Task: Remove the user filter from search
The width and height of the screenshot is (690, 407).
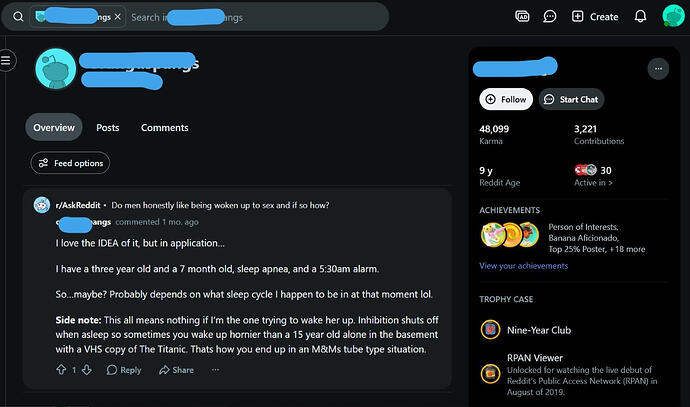Action: tap(117, 17)
